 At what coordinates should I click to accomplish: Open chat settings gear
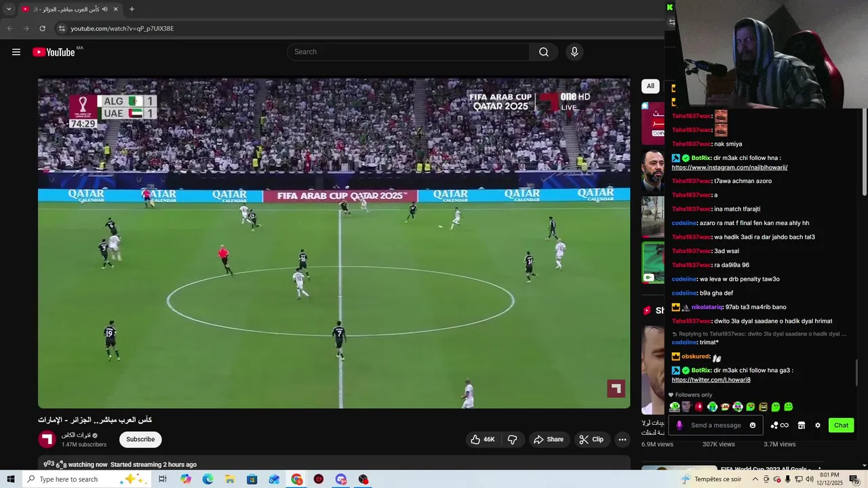click(x=818, y=425)
